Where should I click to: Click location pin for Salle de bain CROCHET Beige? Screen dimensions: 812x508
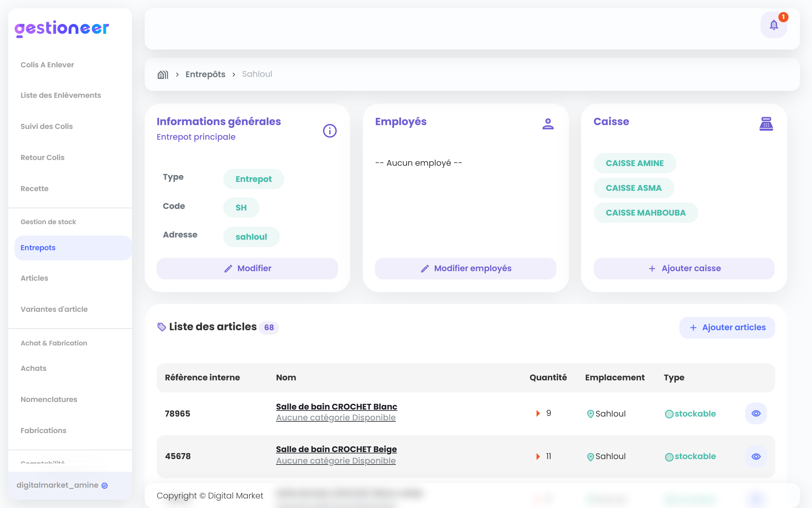point(590,457)
